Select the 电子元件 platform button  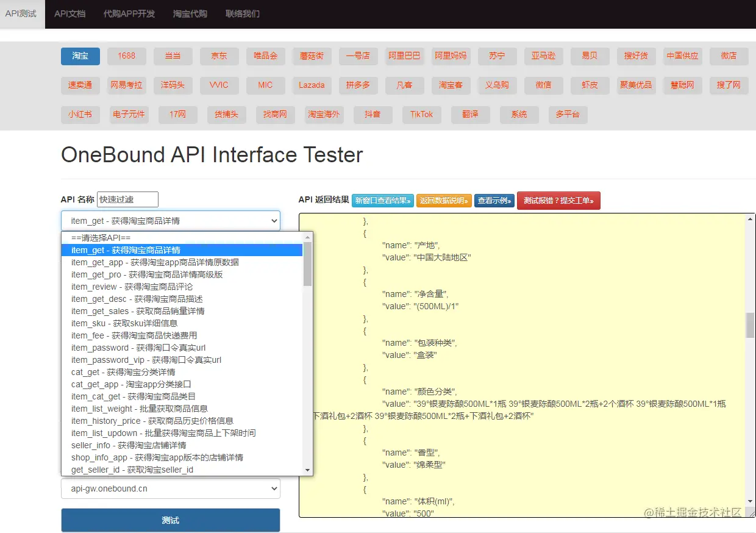(x=129, y=115)
